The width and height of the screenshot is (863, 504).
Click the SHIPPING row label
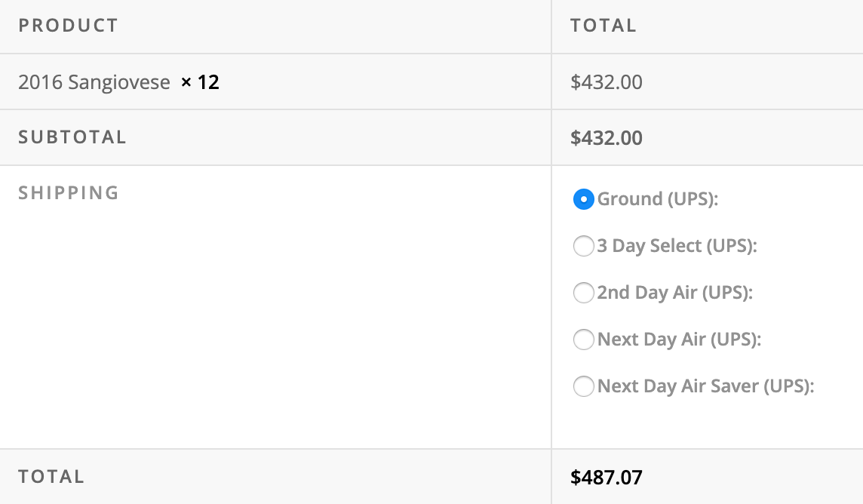tap(69, 193)
